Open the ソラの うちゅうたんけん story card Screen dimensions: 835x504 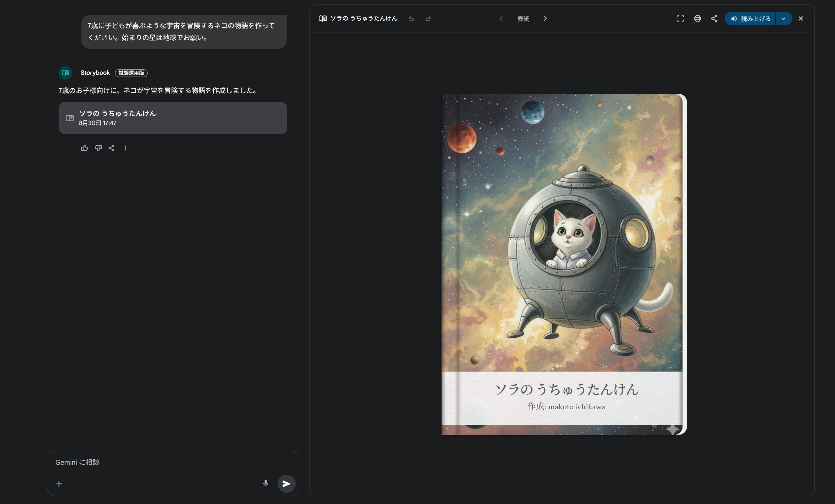172,118
